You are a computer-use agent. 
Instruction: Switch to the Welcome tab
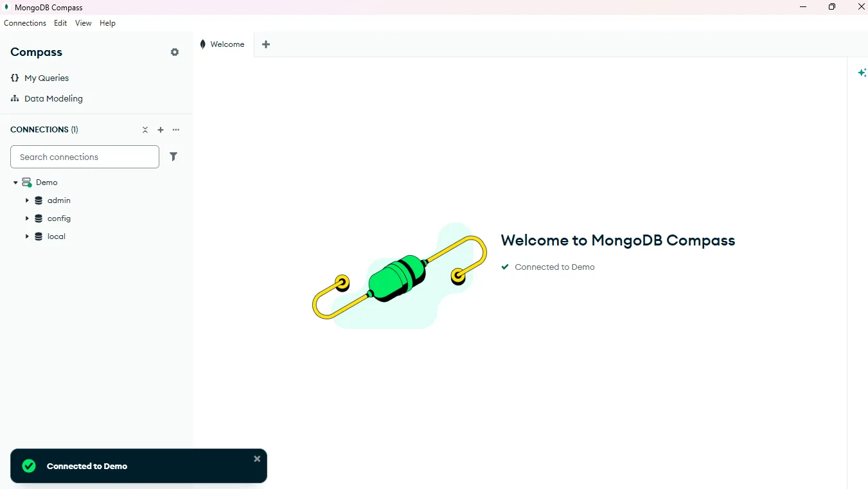click(x=226, y=44)
